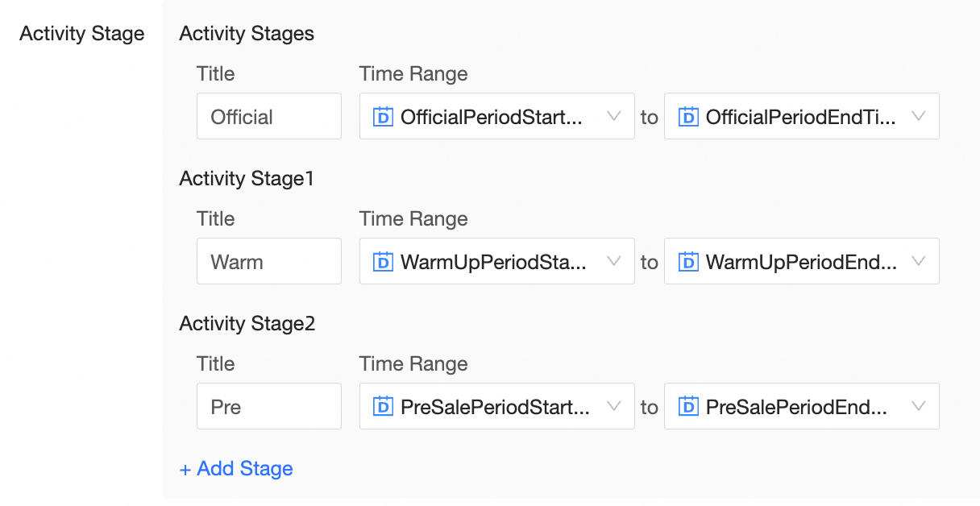Expand the PreSalePeriodStart dropdown arrow
This screenshot has width=980, height=506.
pos(613,407)
